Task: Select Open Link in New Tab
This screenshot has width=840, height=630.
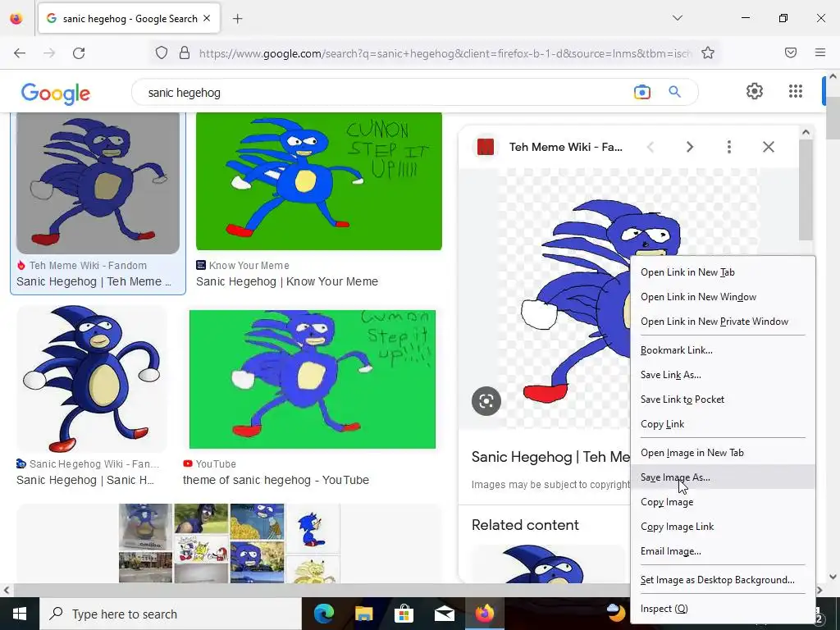Action: click(724, 272)
